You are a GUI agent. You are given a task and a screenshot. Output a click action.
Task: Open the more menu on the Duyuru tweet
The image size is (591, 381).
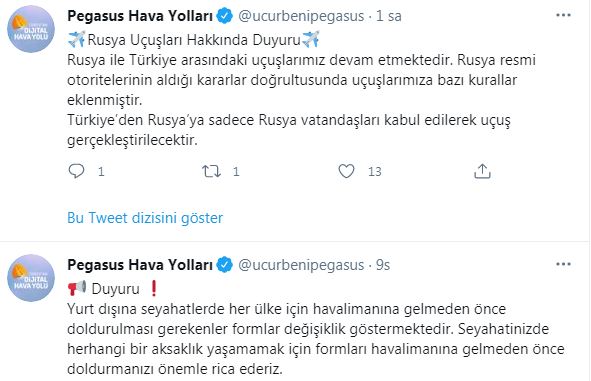pyautogui.click(x=563, y=264)
